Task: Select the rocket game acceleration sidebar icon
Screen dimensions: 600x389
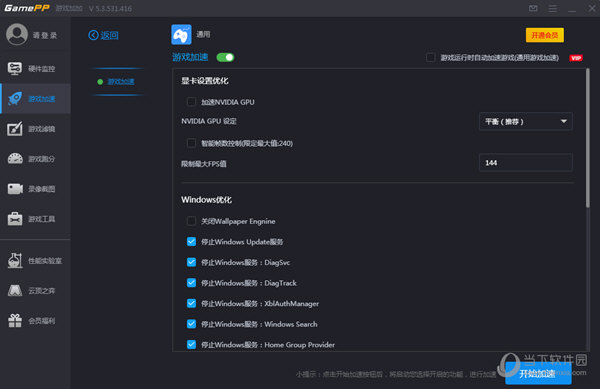Action: [15, 99]
